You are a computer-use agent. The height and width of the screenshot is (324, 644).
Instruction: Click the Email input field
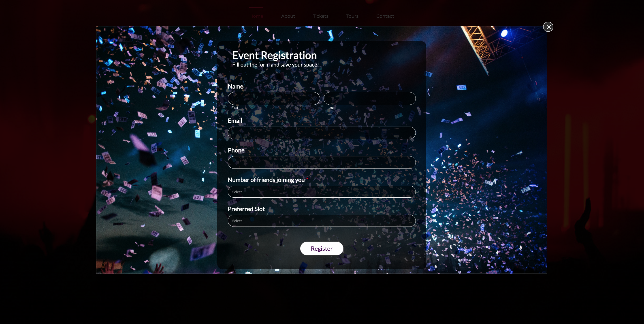[x=322, y=133]
